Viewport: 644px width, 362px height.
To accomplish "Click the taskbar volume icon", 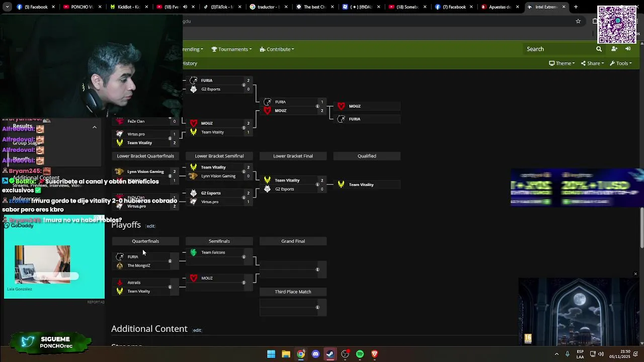I will tap(601, 354).
